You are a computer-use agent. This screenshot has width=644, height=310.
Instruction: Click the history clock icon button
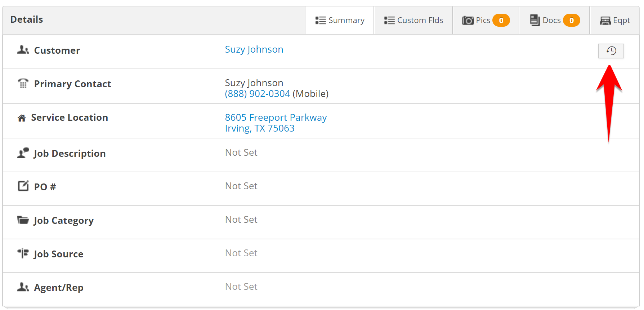(611, 51)
